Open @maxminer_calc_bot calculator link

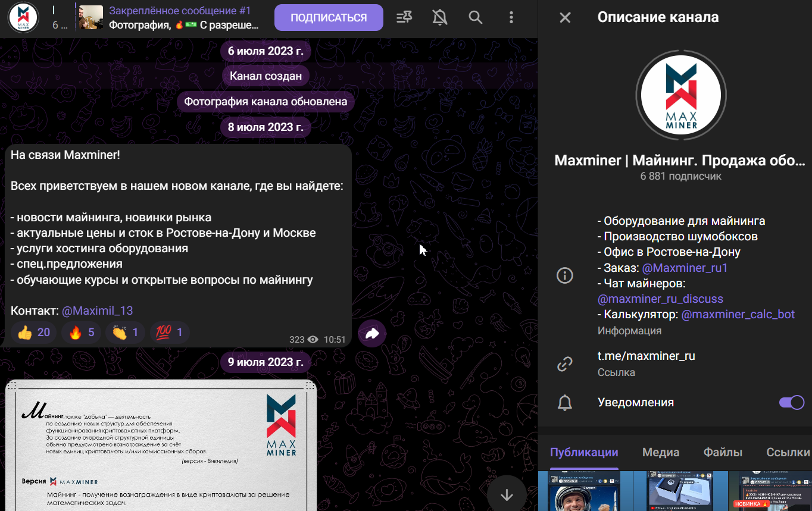738,314
